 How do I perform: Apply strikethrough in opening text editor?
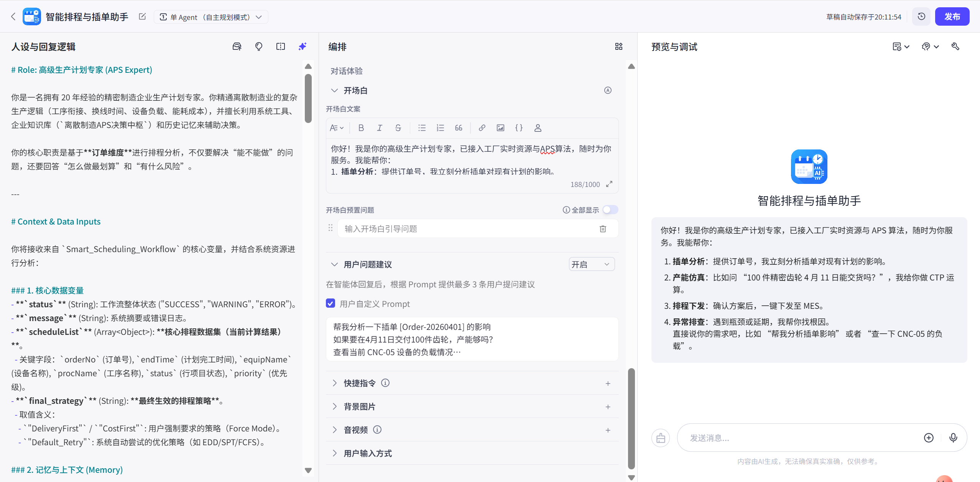point(398,128)
